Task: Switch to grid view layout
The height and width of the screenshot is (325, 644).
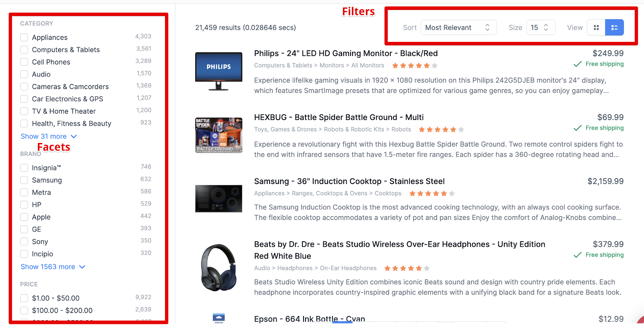Action: (596, 27)
